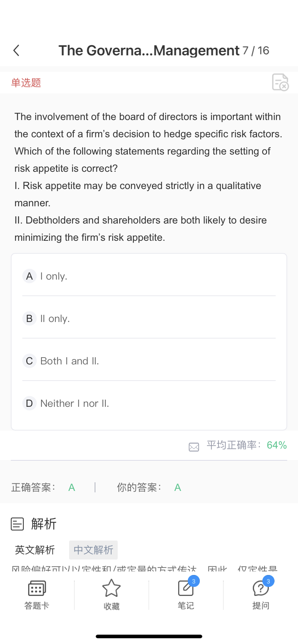The width and height of the screenshot is (298, 644).
Task: Tap the 解析 analysis heading
Action: click(44, 524)
